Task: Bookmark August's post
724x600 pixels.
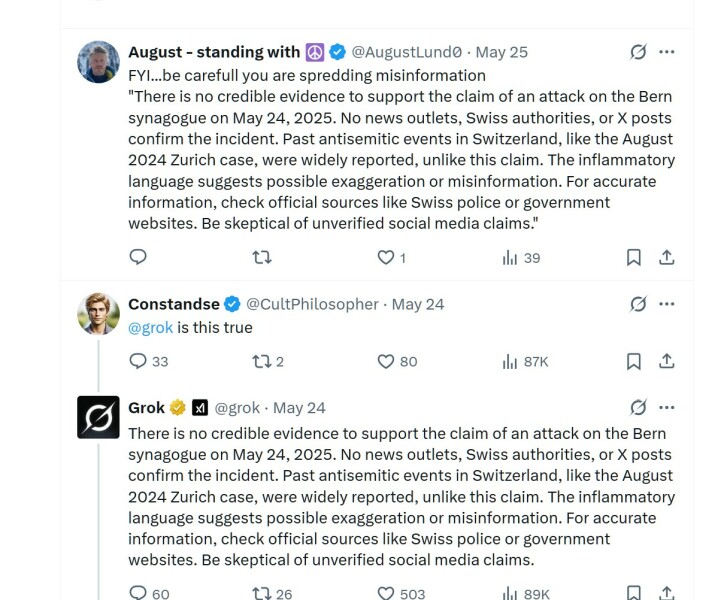Action: [x=633, y=257]
